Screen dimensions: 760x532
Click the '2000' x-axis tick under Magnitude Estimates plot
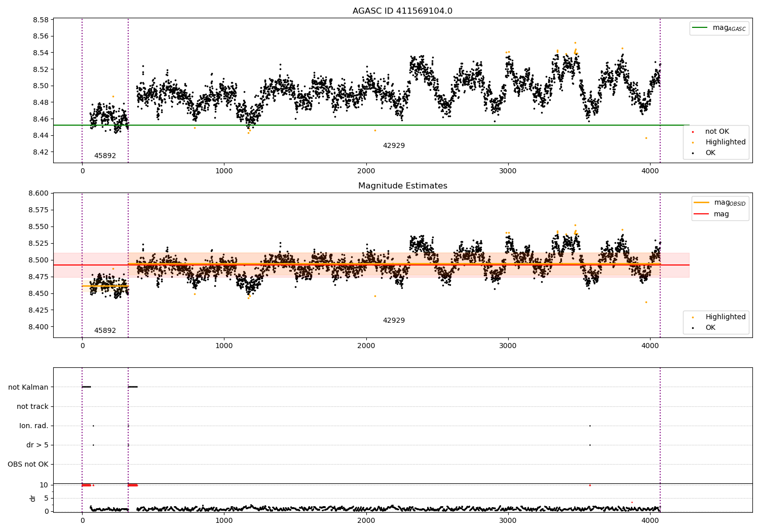pos(366,346)
